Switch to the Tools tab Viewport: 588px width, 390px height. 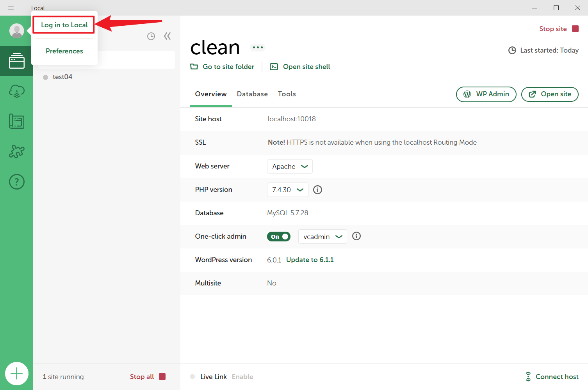tap(287, 94)
